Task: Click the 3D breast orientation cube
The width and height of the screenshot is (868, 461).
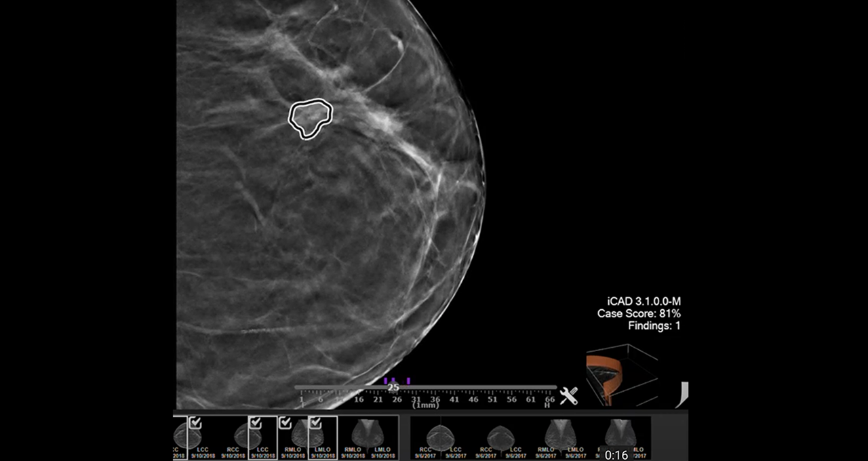Action: (620, 374)
